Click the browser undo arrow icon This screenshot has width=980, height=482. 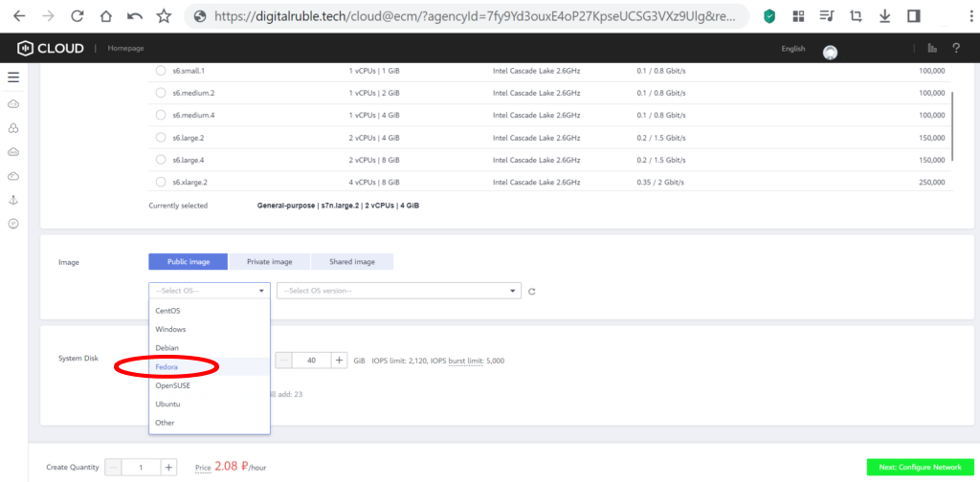point(135,17)
